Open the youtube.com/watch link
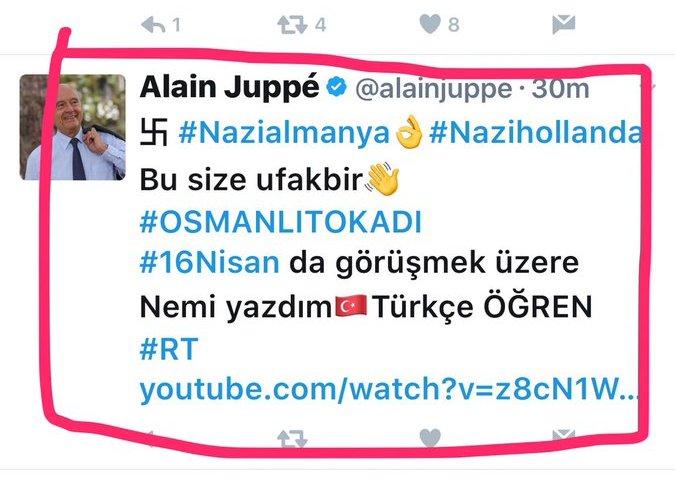This screenshot has height=479, width=675. coord(388,389)
